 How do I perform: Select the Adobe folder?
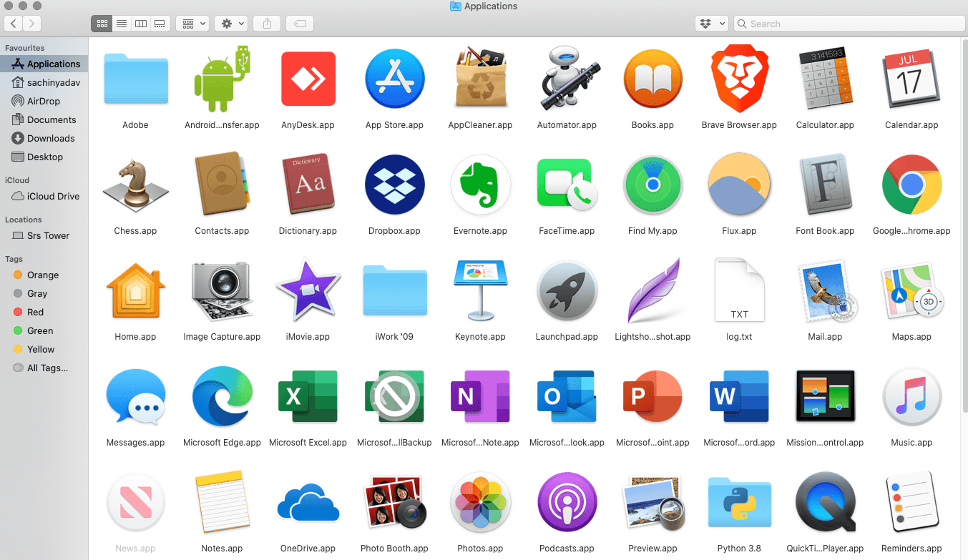136,79
